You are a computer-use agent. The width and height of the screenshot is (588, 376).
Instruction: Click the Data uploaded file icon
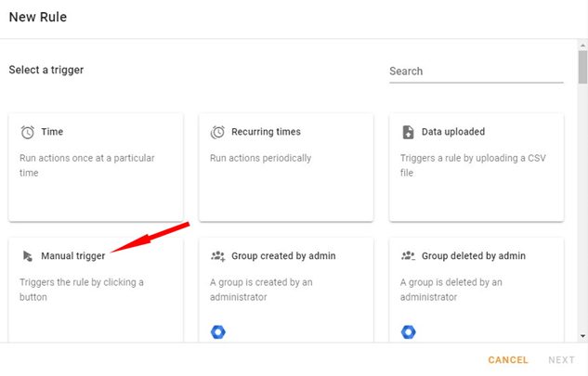tap(408, 132)
